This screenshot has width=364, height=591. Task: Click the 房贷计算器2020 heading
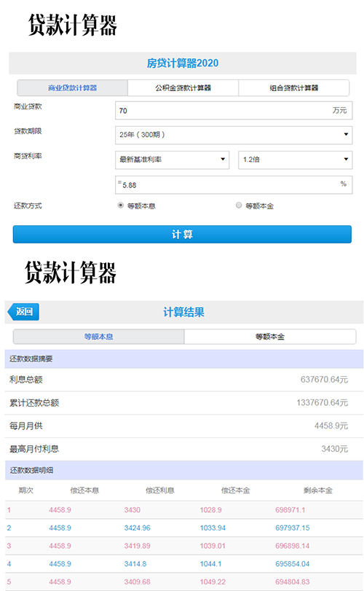pyautogui.click(x=183, y=63)
